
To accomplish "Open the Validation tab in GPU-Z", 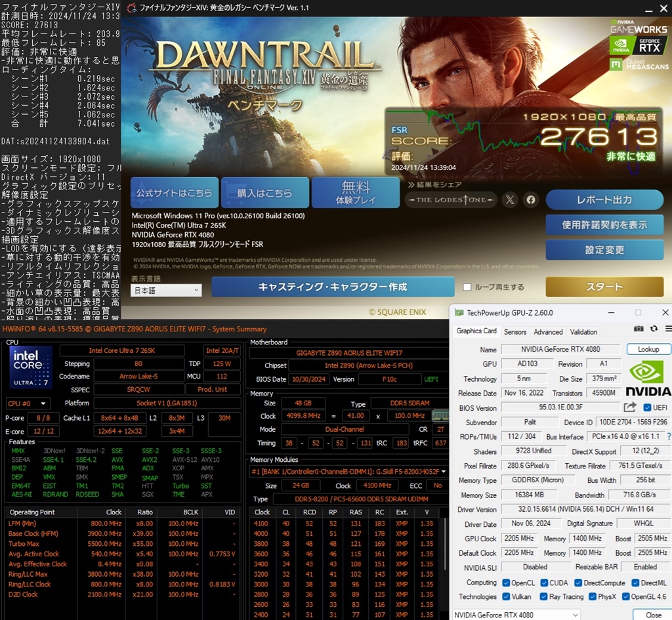I will (x=583, y=331).
